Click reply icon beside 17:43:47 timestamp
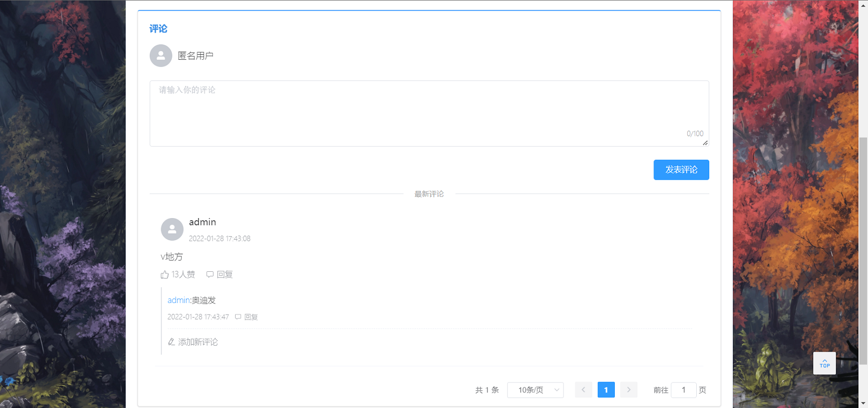868x408 pixels. [x=238, y=317]
